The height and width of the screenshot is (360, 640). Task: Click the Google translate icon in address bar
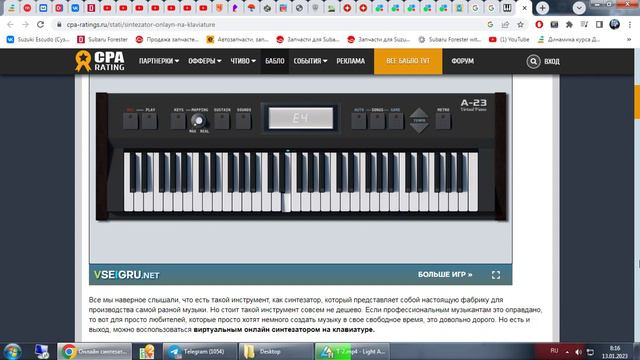[x=490, y=24]
